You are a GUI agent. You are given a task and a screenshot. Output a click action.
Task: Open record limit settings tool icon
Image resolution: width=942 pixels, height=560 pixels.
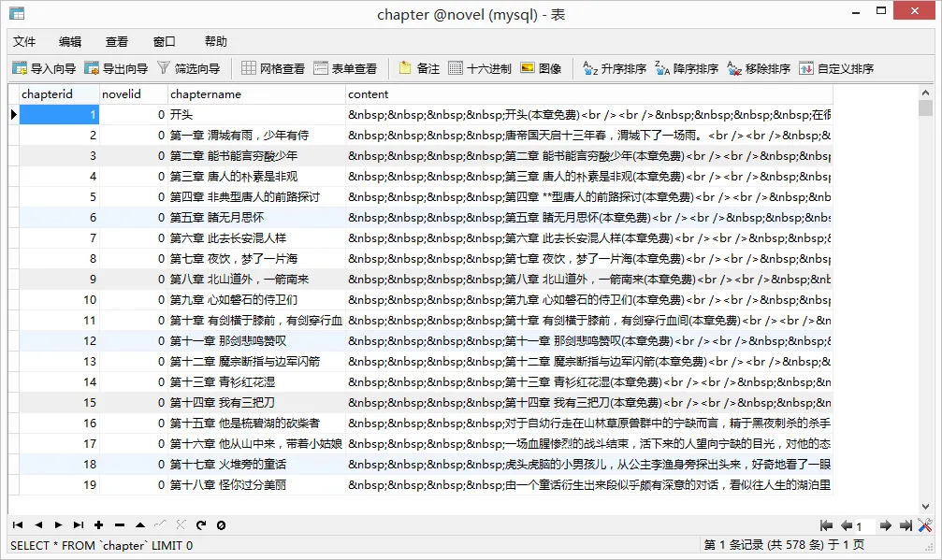pos(925,525)
